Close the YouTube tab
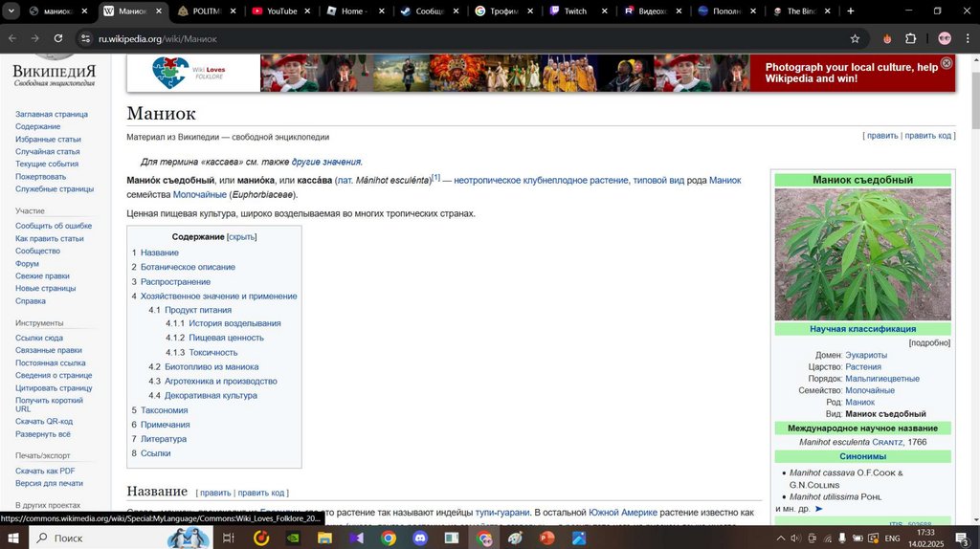This screenshot has width=980, height=549. pos(307,11)
